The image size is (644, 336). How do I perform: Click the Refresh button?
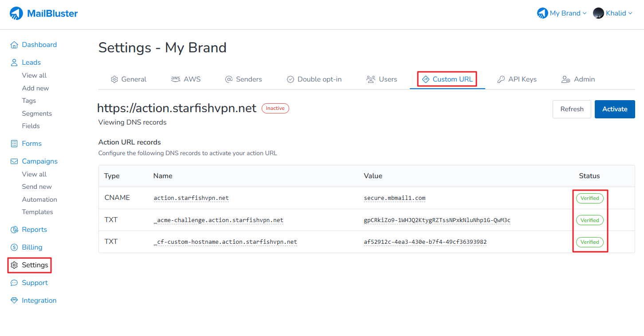coord(572,109)
